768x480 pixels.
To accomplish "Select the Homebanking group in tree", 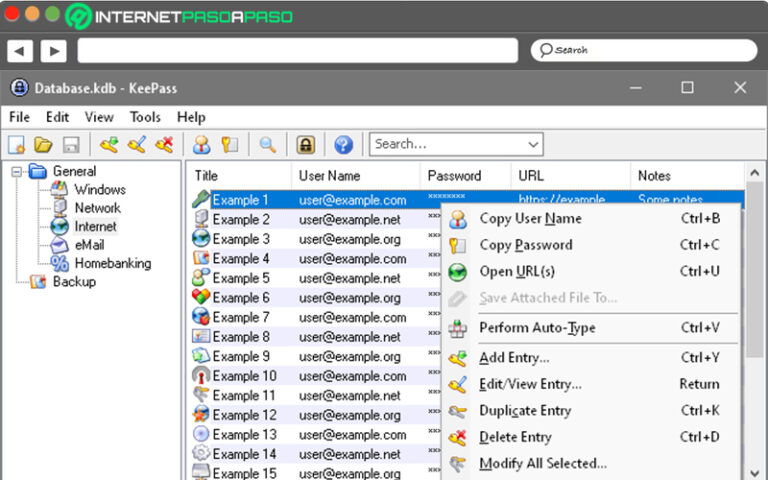I will [112, 264].
